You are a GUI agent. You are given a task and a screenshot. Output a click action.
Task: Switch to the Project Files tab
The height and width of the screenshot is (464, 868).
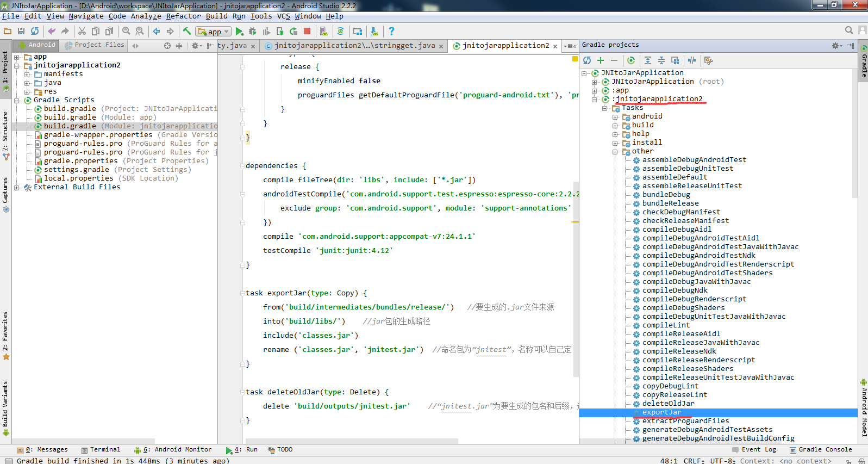click(x=94, y=45)
